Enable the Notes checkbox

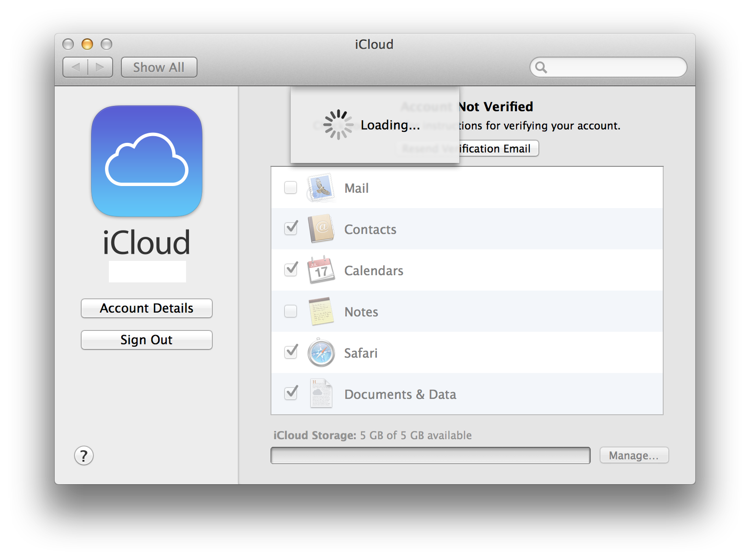291,311
